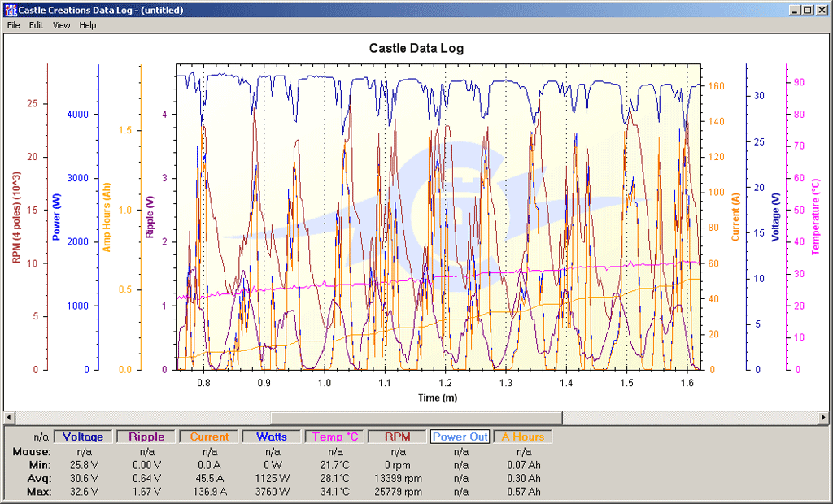
Task: Toggle the Watts series button
Action: point(272,437)
